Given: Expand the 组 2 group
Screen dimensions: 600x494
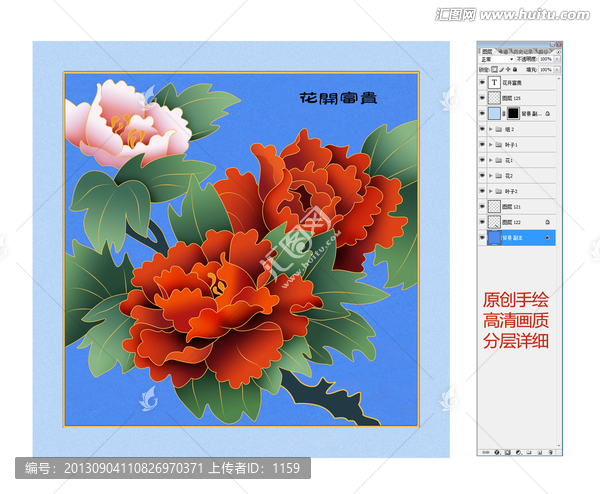Looking at the screenshot, I should click(491, 129).
